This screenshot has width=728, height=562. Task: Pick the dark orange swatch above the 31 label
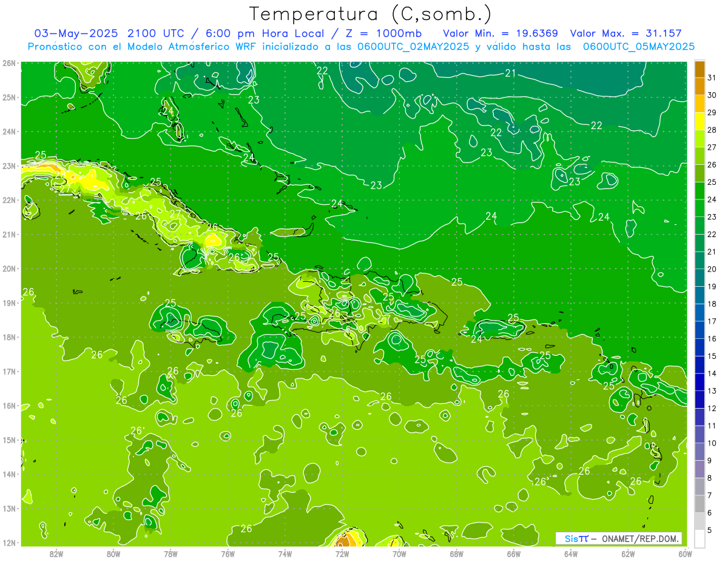point(699,69)
